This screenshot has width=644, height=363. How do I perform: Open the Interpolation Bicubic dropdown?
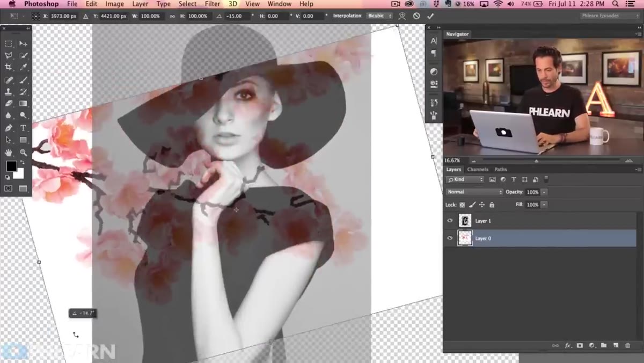click(379, 16)
